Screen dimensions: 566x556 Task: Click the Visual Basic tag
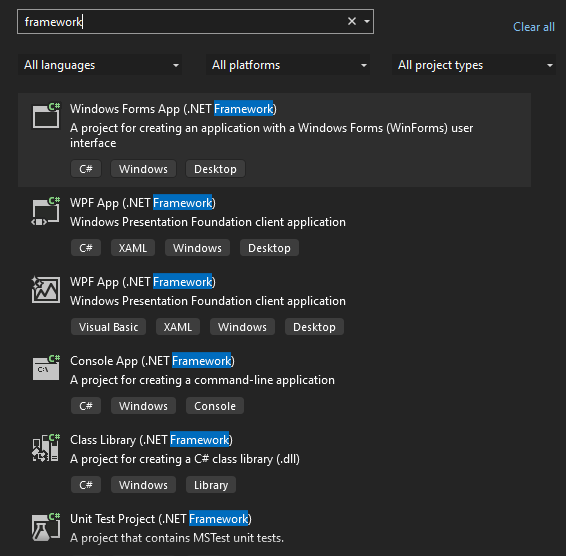pyautogui.click(x=108, y=327)
